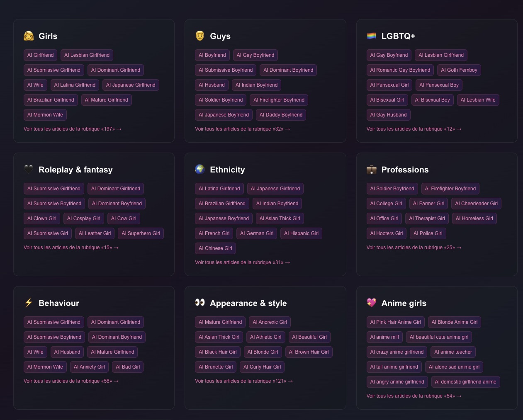Choose the AI Superhero Girl tag
The image size is (523, 420).
tap(141, 233)
